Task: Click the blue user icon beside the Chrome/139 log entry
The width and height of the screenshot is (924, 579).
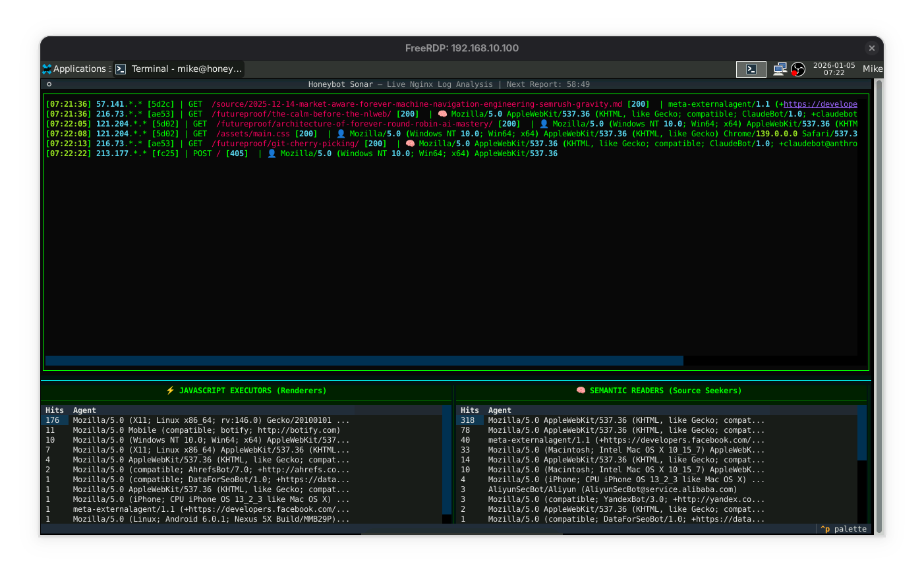Action: [340, 133]
